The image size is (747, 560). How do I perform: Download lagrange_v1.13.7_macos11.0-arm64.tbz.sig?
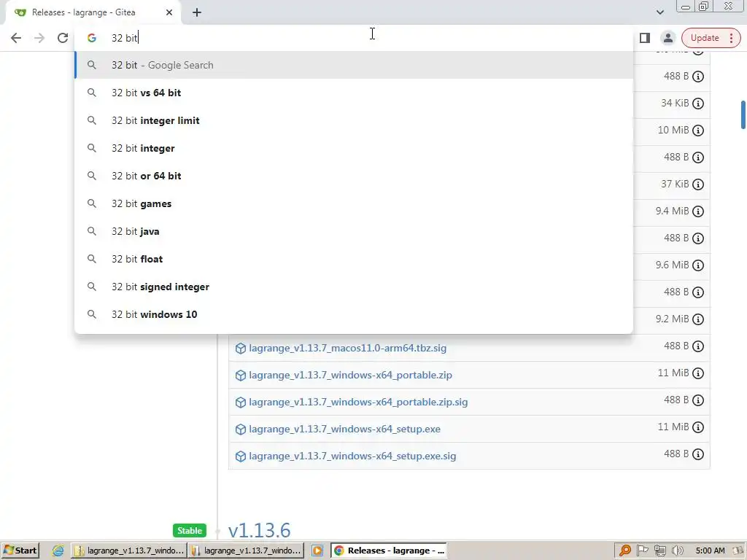tap(347, 348)
